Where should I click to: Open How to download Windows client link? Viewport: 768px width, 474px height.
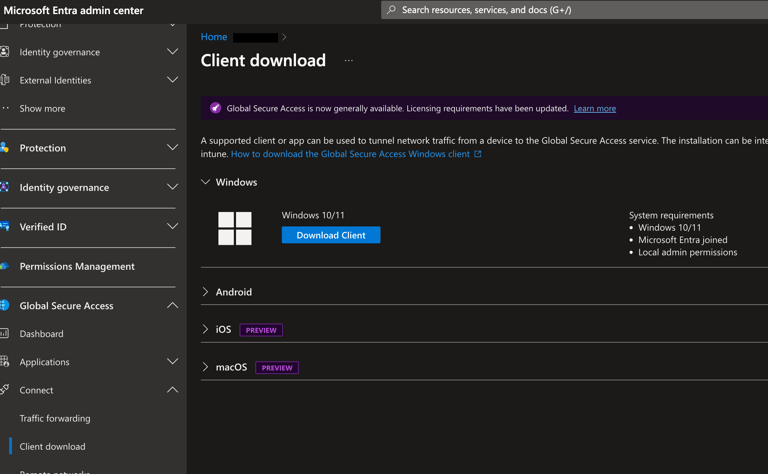[350, 154]
